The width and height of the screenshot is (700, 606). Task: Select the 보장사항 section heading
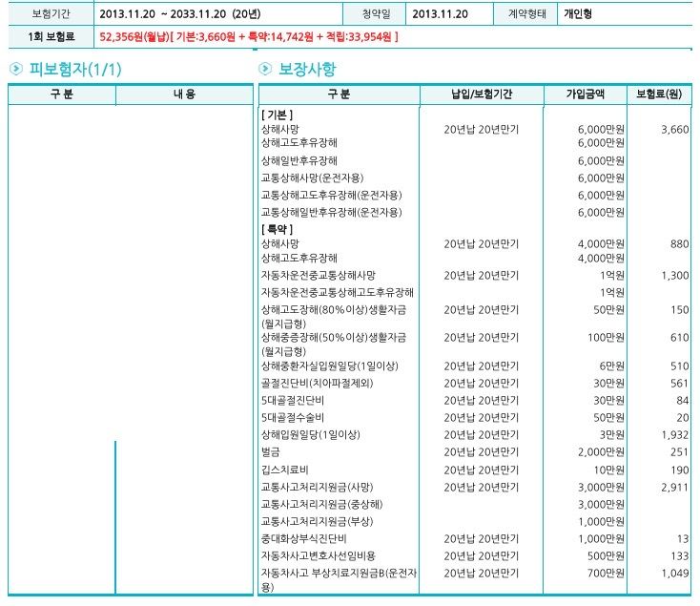pyautogui.click(x=307, y=69)
